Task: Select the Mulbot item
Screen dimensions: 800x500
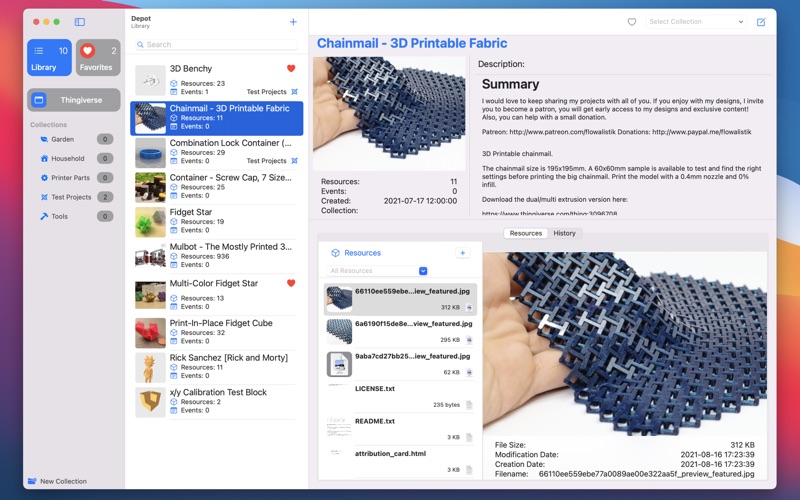Action: point(216,256)
